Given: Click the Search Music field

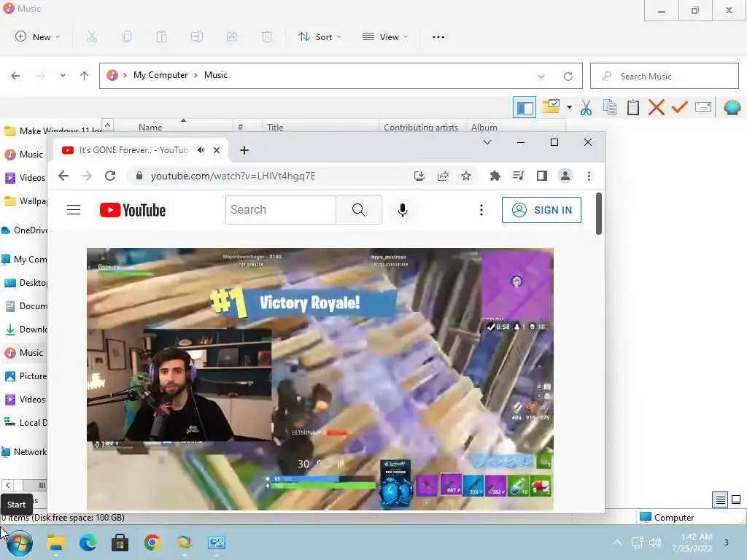Looking at the screenshot, I should [x=664, y=76].
